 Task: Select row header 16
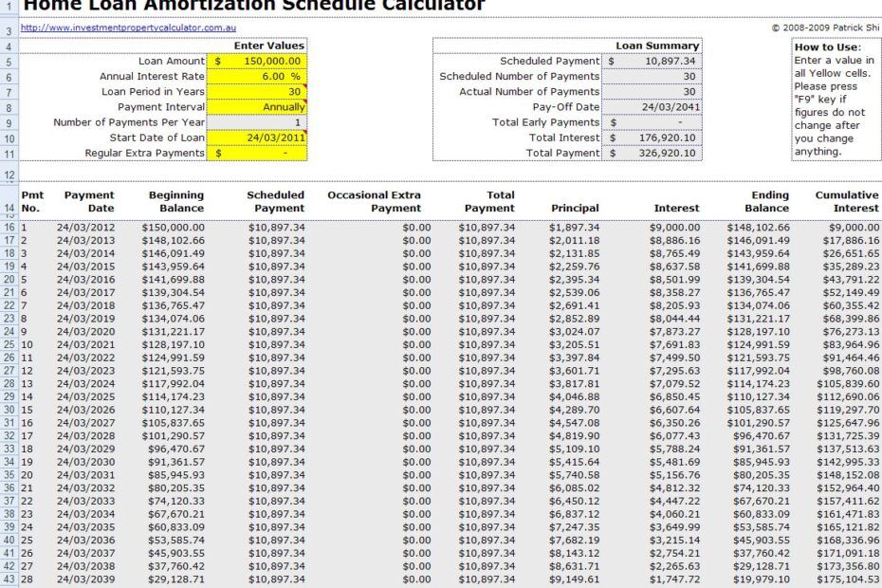(x=9, y=228)
